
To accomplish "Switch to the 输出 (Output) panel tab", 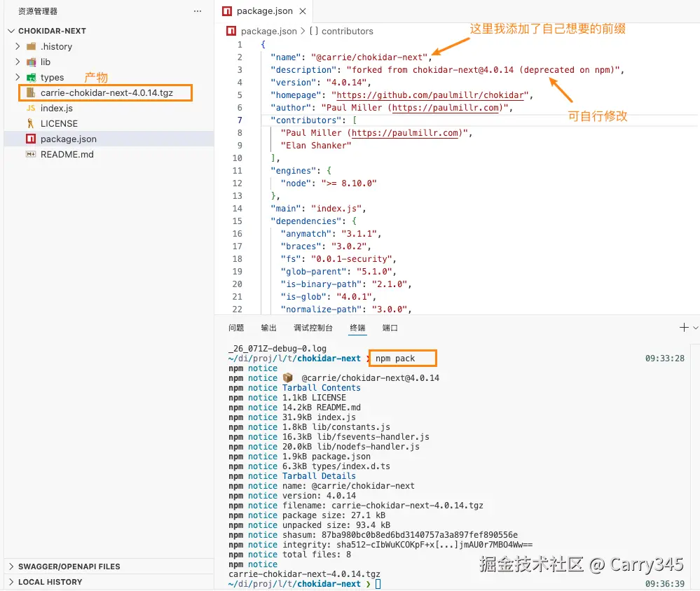I will [269, 328].
